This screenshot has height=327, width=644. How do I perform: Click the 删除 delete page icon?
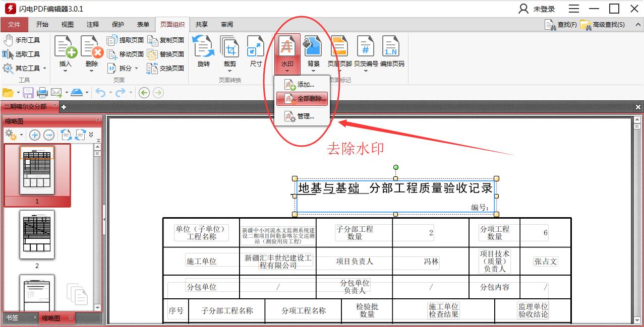click(x=92, y=48)
